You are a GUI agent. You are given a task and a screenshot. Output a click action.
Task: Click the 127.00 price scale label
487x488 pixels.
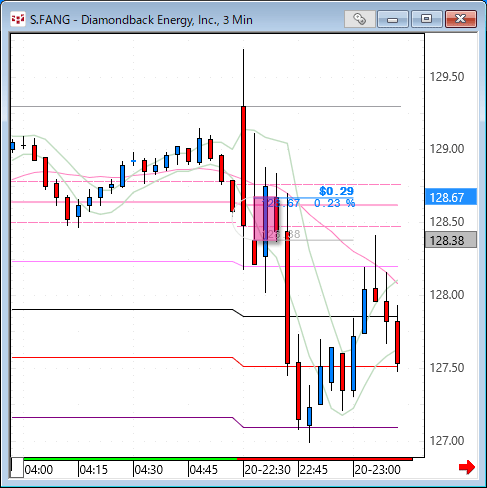447,441
